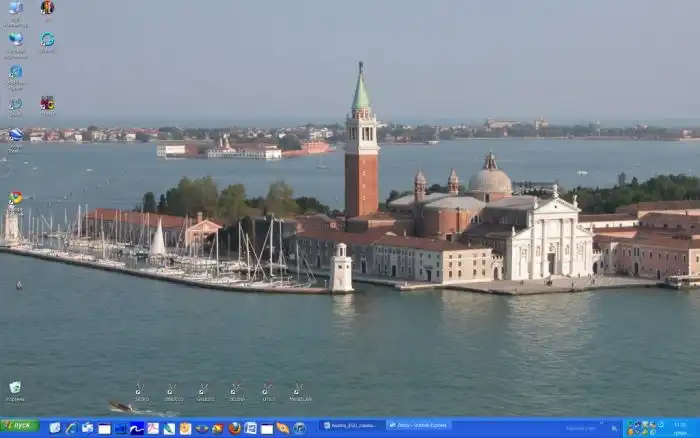Image resolution: width=700 pixels, height=438 pixels.
Task: Open the My Computer desktop icon
Action: (x=15, y=9)
